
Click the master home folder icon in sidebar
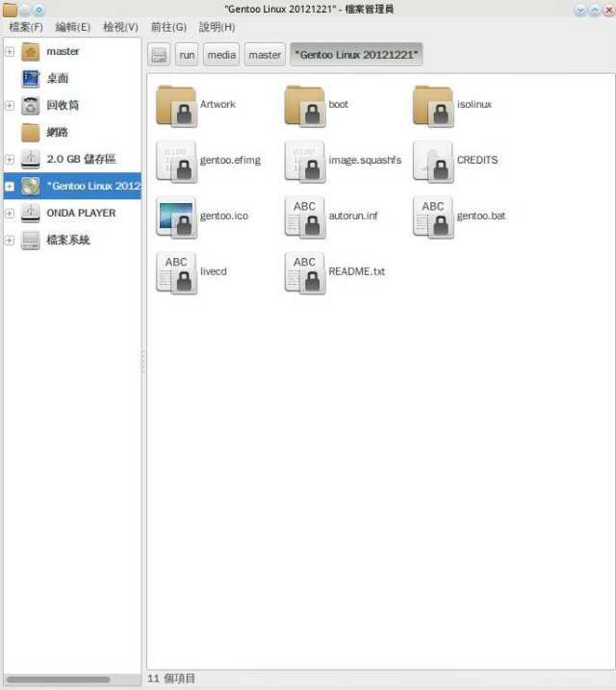point(31,52)
